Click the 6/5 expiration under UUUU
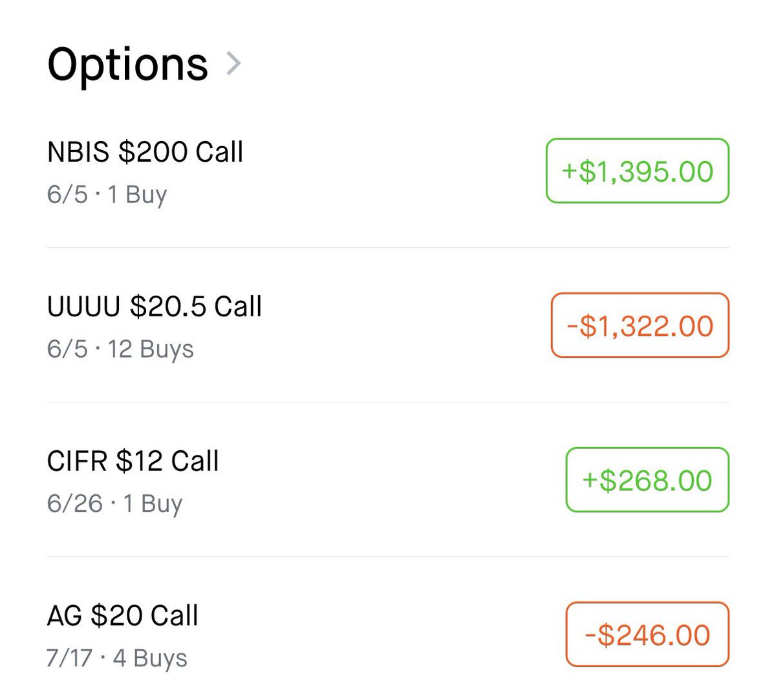Image resolution: width=776 pixels, height=700 pixels. point(67,349)
